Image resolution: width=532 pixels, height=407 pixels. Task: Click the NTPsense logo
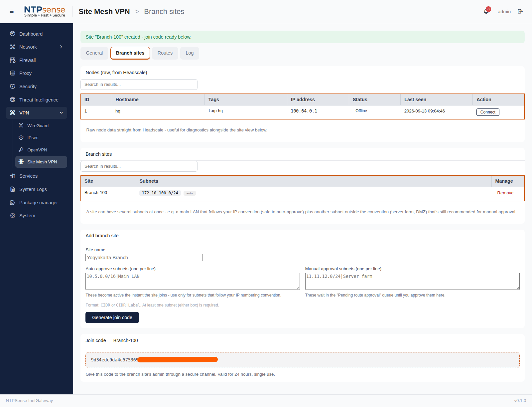45,11
